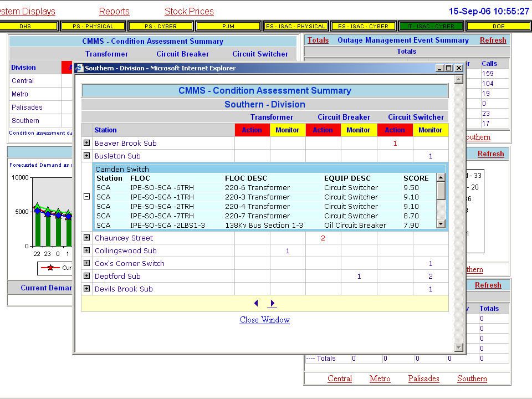
Task: Open the Reports menu link
Action: tap(114, 11)
